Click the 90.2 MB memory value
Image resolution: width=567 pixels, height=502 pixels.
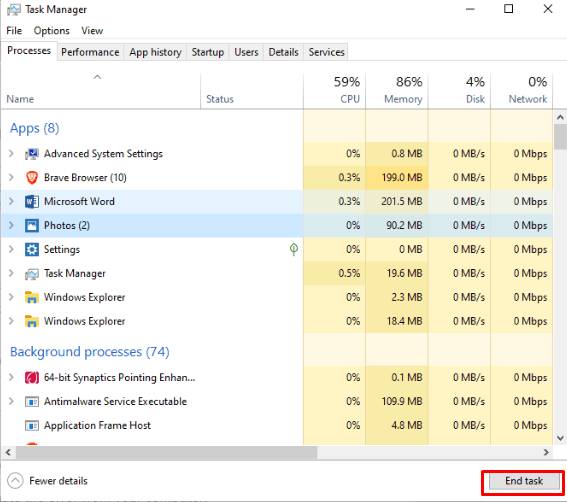[x=404, y=225]
